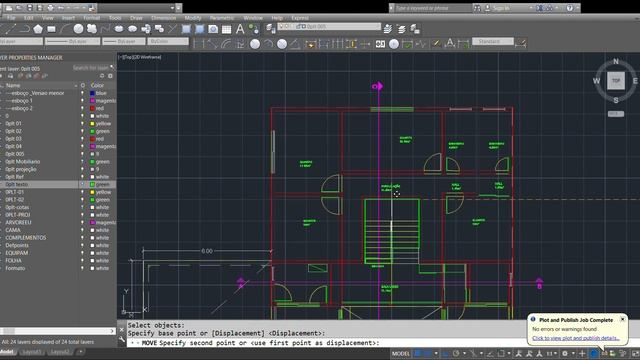Toggle on/off bulb for layer 0plt Mobiliario
Screen dimensions: 640x360
click(82, 162)
